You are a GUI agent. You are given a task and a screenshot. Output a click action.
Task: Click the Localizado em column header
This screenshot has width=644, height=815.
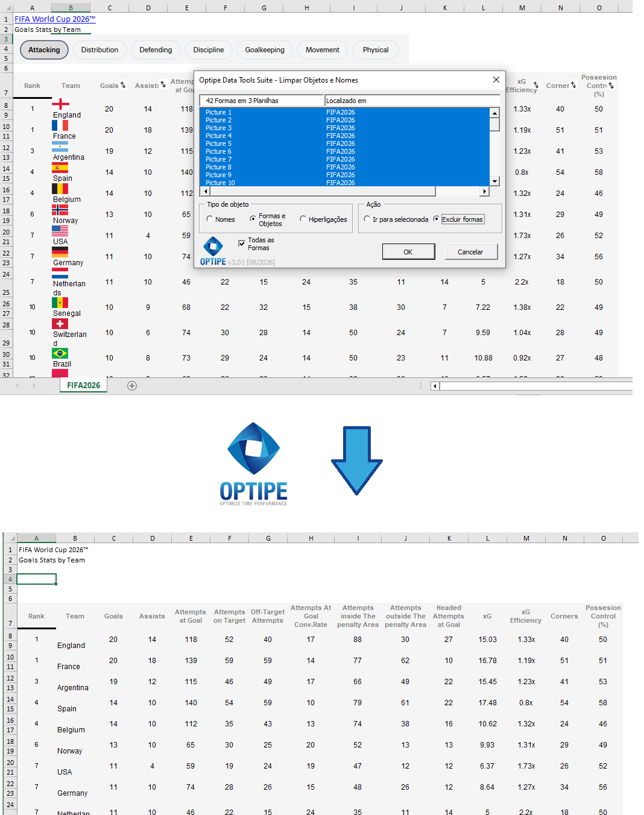pos(412,101)
